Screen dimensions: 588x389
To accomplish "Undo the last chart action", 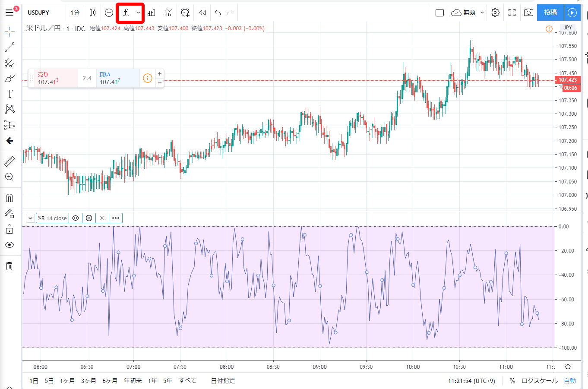I will click(218, 13).
